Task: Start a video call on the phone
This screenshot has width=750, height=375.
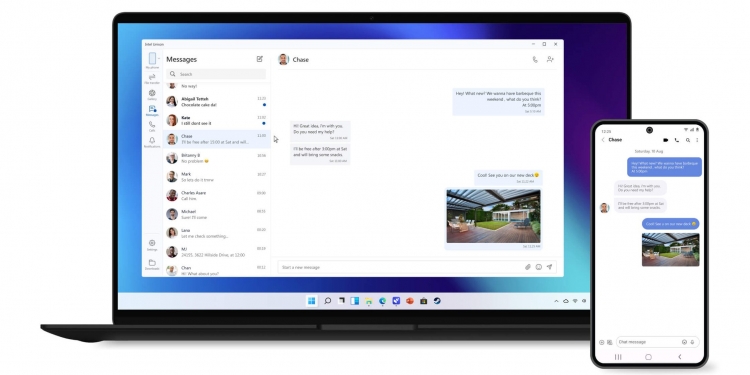Action: [x=665, y=140]
